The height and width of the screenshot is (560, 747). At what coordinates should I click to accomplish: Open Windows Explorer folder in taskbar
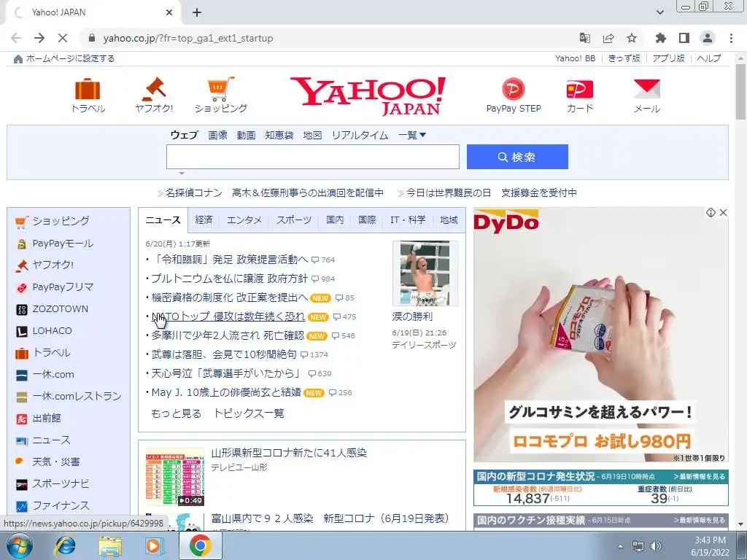coord(110,545)
